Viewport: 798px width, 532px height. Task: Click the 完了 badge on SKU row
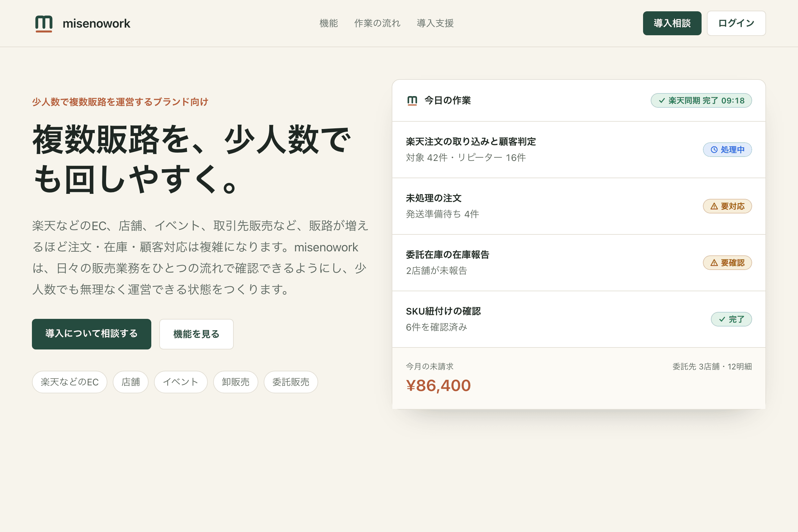click(x=731, y=319)
